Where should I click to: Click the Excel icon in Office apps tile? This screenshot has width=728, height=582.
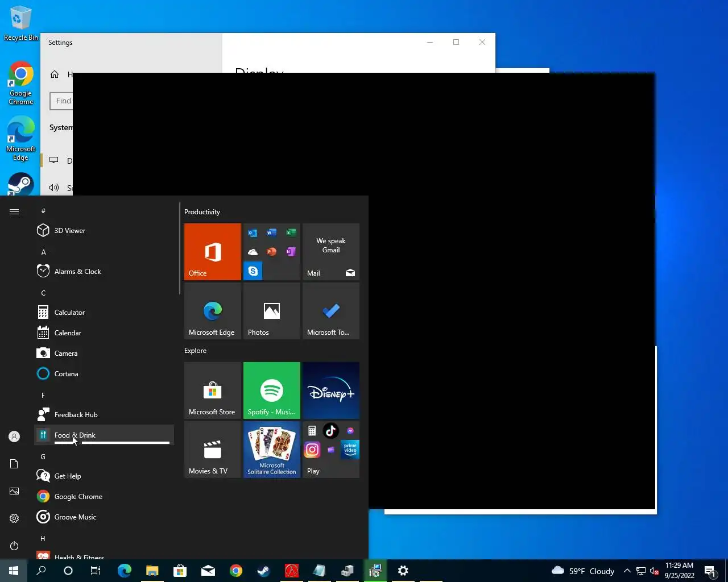pyautogui.click(x=291, y=232)
